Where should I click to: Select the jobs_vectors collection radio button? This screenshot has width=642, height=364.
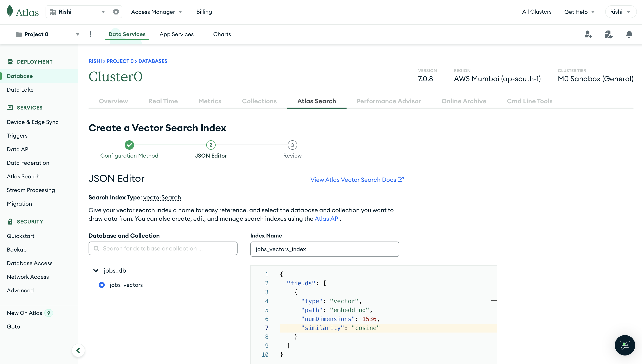(x=102, y=285)
